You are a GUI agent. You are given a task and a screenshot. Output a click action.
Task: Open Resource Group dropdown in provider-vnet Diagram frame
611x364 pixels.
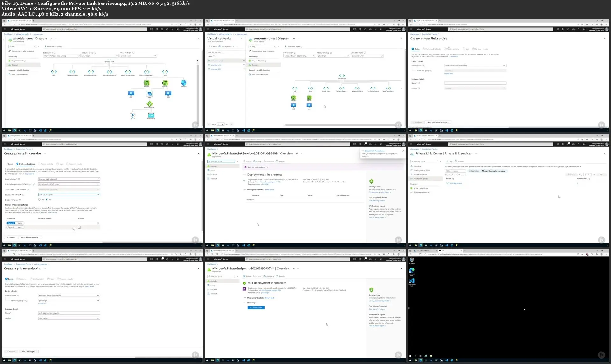click(x=100, y=56)
